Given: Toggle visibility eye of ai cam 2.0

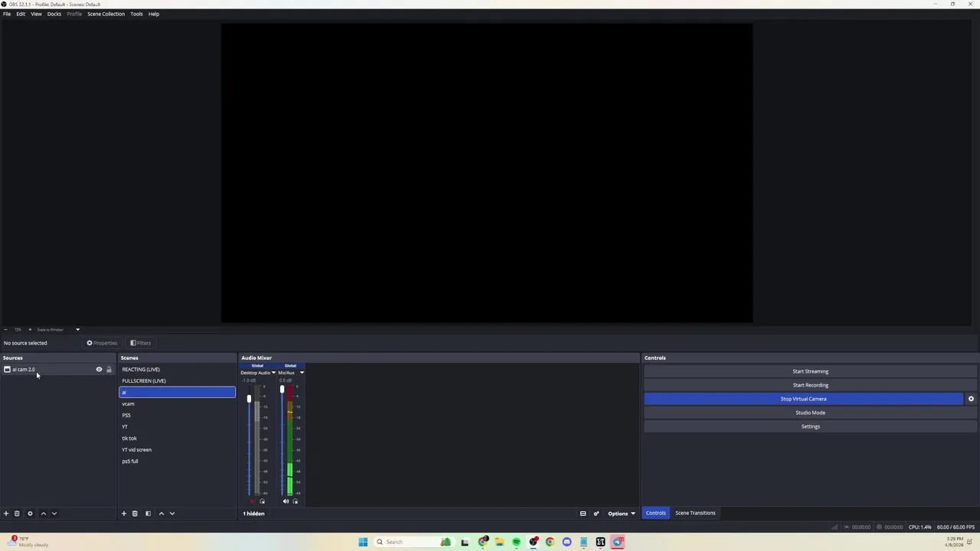Looking at the screenshot, I should [99, 370].
